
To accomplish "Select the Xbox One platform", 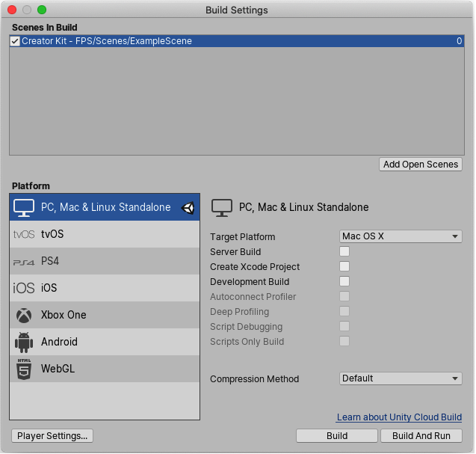I will point(105,315).
